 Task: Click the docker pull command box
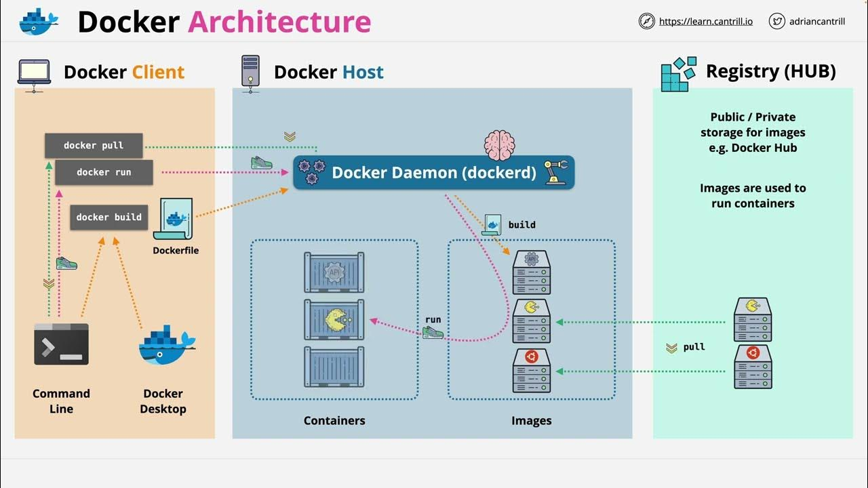[x=94, y=146]
